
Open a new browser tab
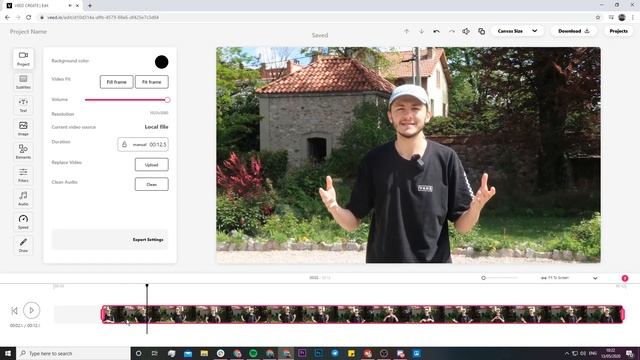(x=90, y=6)
